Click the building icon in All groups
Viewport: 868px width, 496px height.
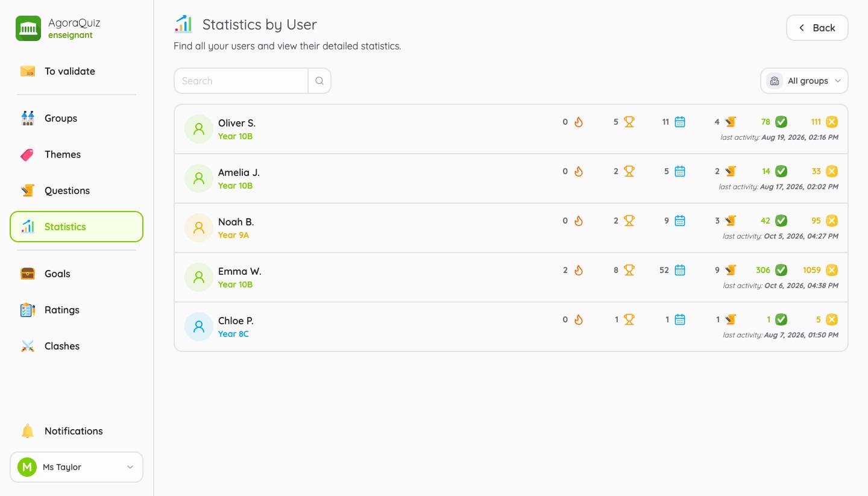tap(775, 81)
